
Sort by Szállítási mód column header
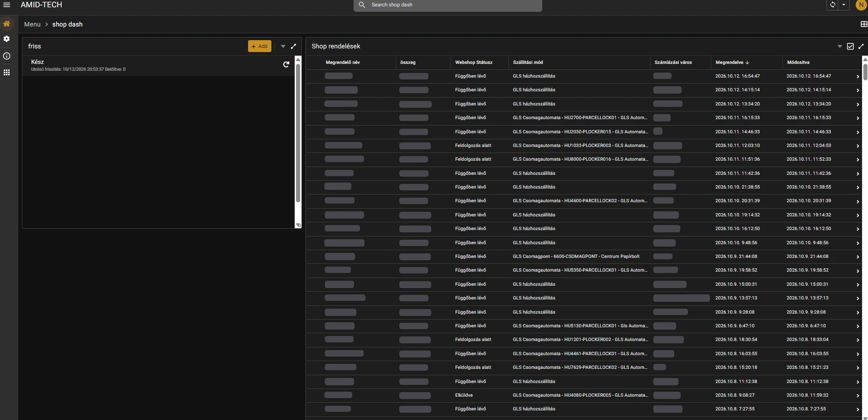[528, 62]
